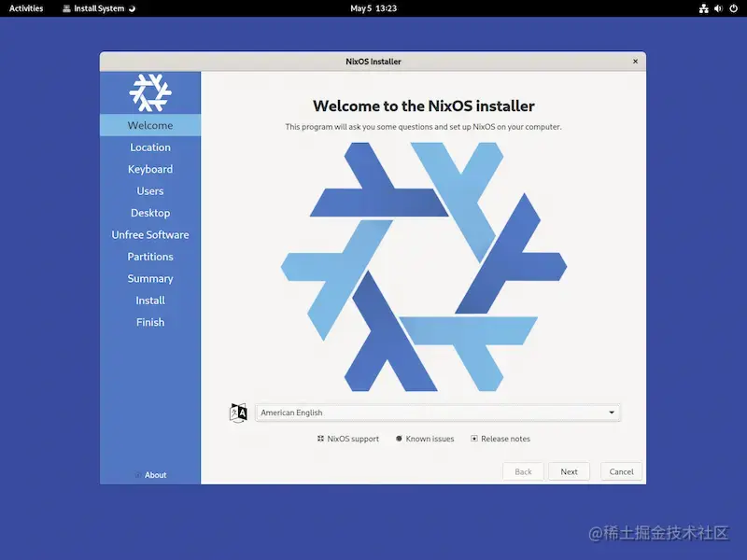The image size is (747, 560).
Task: Click the NixOS snowflake logo in sidebar
Action: 150,92
